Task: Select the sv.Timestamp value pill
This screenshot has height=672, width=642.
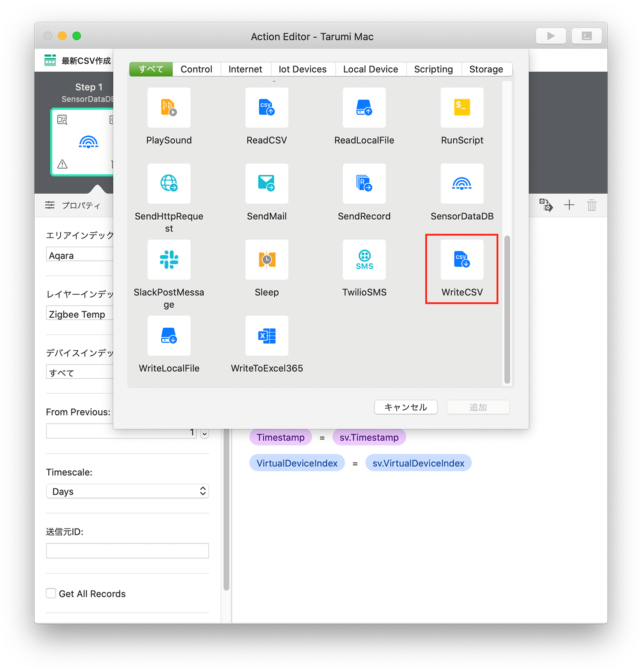Action: (369, 437)
